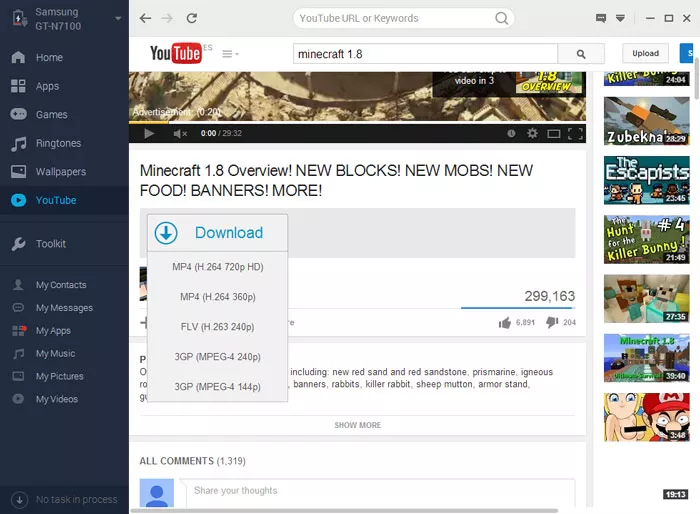
Task: Open the Games section
Action: click(x=51, y=115)
